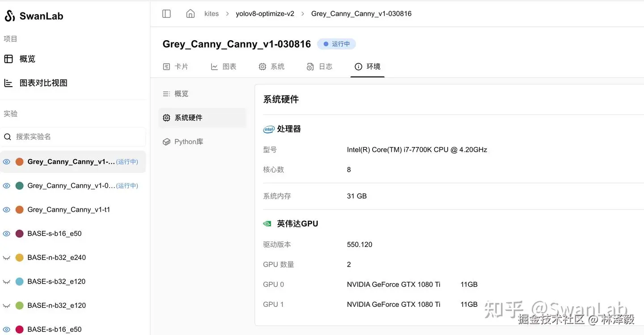Select the BASE-n-b32_e240 experiment row
The image size is (644, 335).
73,258
